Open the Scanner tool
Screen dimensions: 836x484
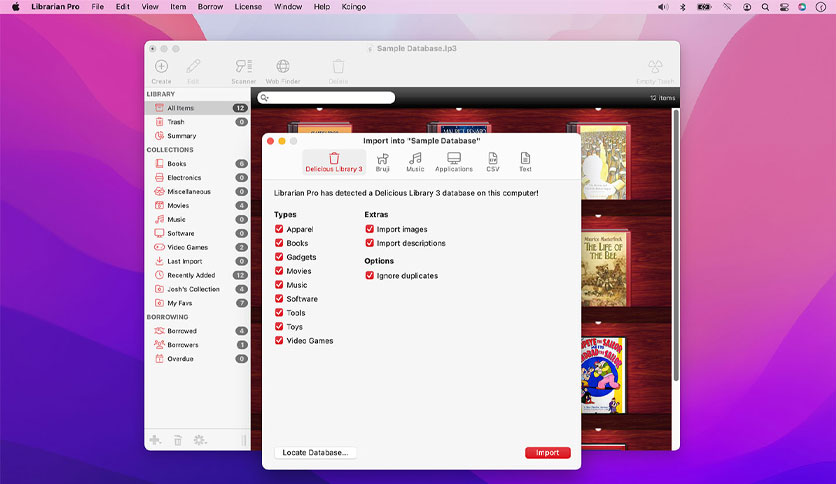[244, 67]
